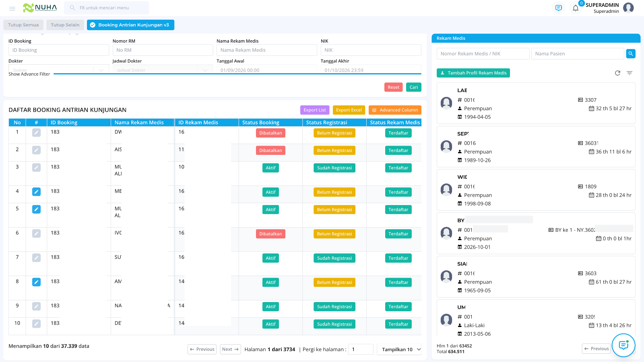Screen dimensions: 644x362
Task: Click the NUHA logo
Action: tap(40, 8)
